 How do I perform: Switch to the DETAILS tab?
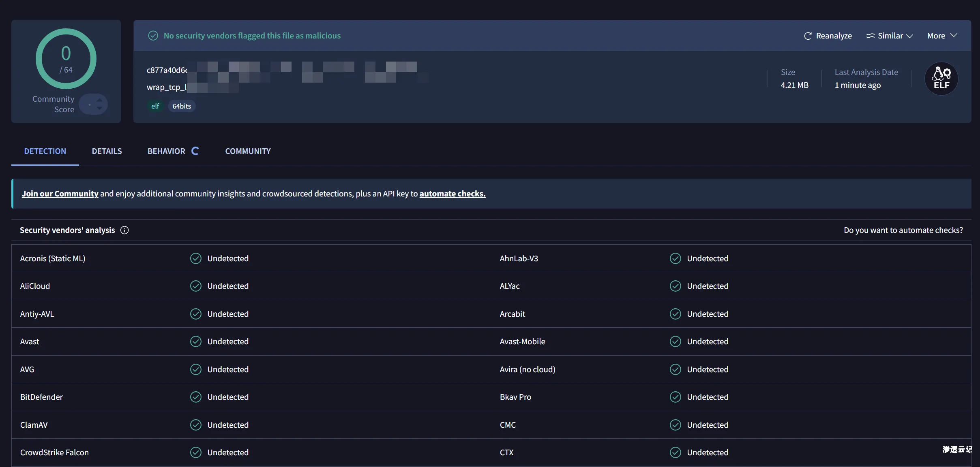(x=107, y=151)
